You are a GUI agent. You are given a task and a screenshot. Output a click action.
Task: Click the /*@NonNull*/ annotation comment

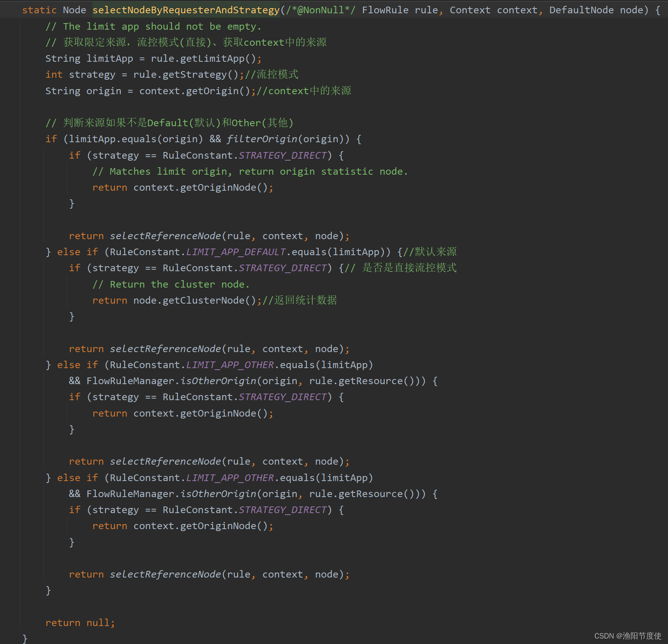coord(321,10)
